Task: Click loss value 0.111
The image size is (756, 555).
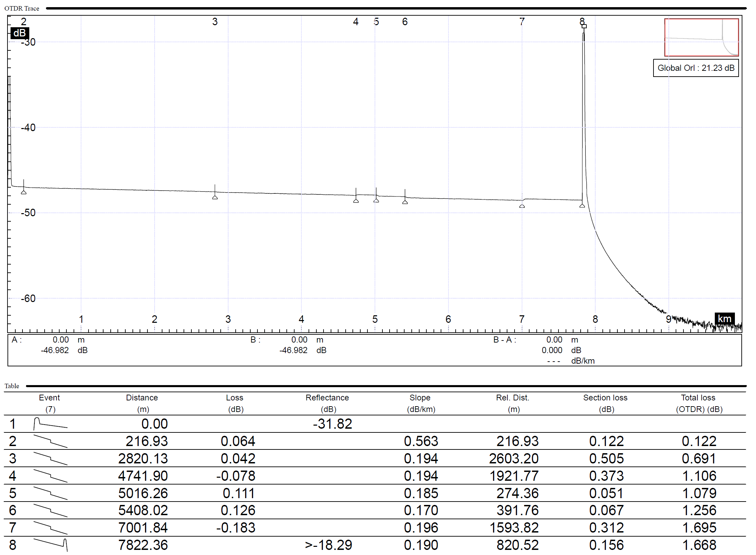Action: (239, 493)
